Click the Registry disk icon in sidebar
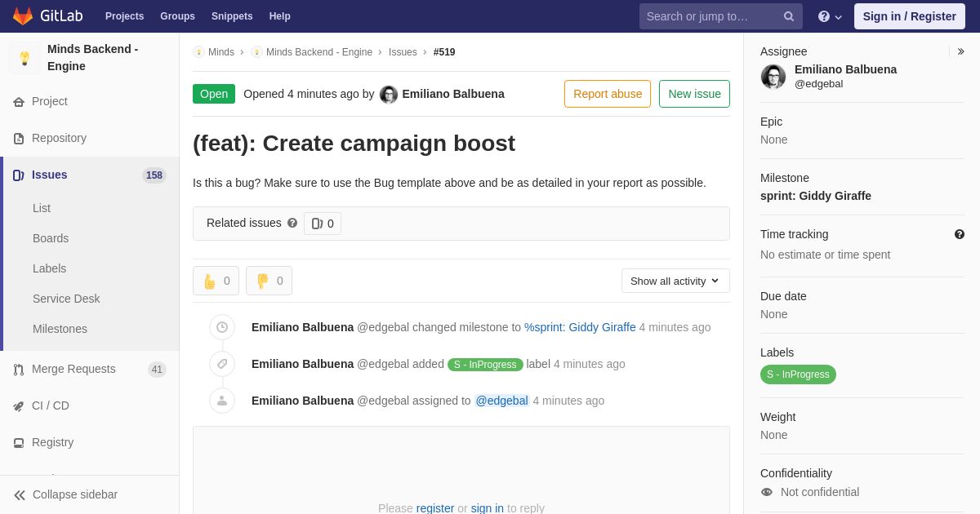 pos(19,443)
